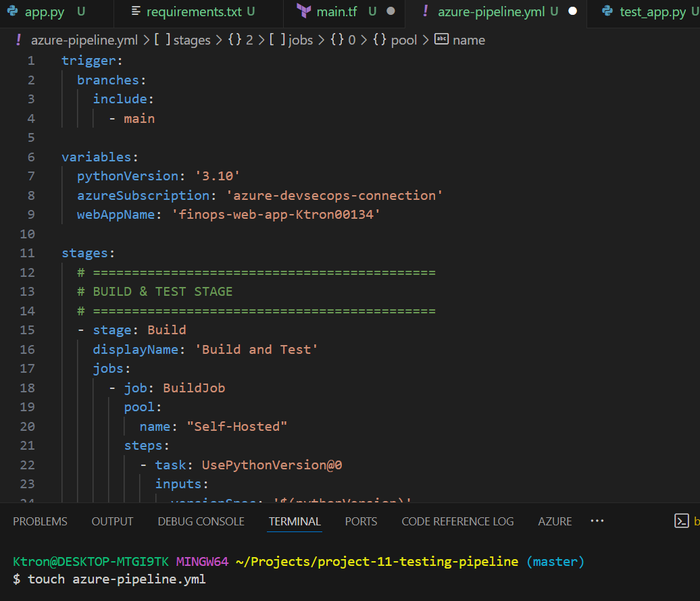This screenshot has width=700, height=601.
Task: Open the azure-pipeline.yml breadcrumb file picker
Action: 84,40
